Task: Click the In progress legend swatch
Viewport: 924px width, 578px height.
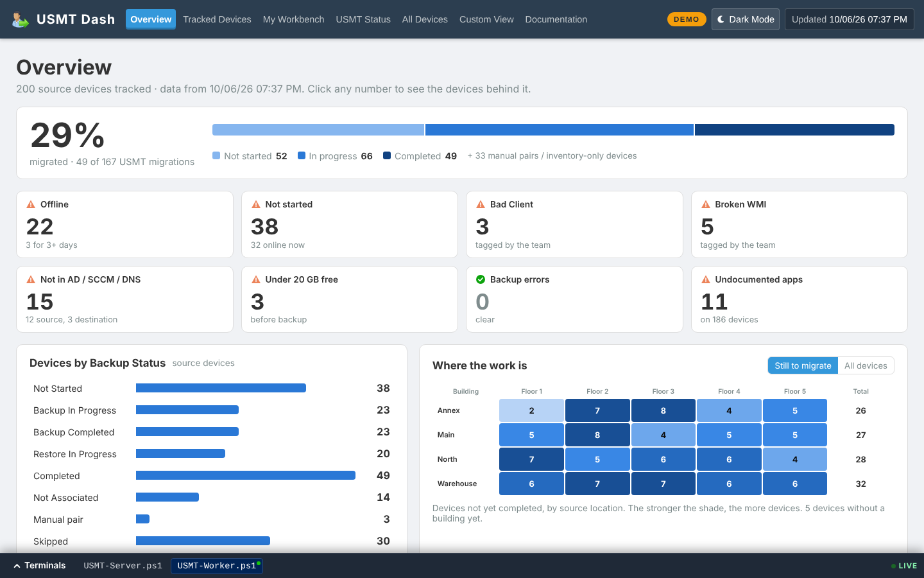Action: pyautogui.click(x=302, y=155)
